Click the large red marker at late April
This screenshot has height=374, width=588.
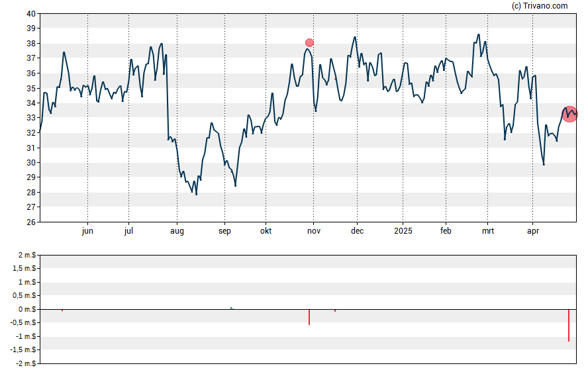tap(569, 115)
